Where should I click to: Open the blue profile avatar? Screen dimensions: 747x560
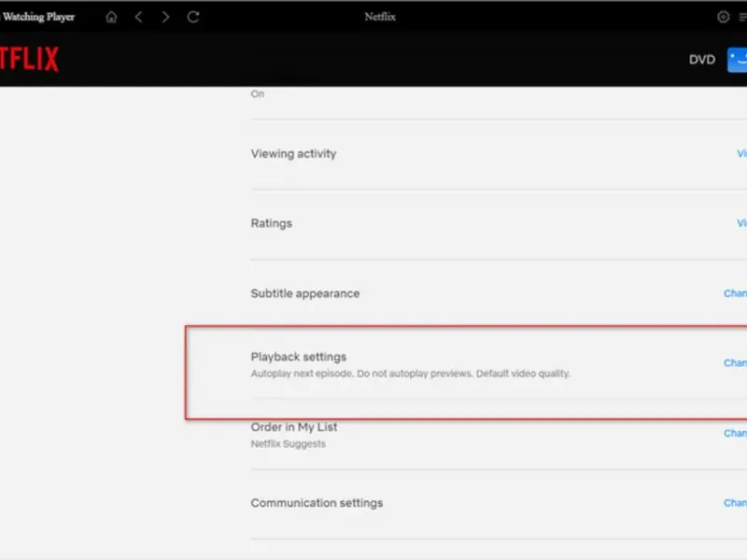pos(737,60)
